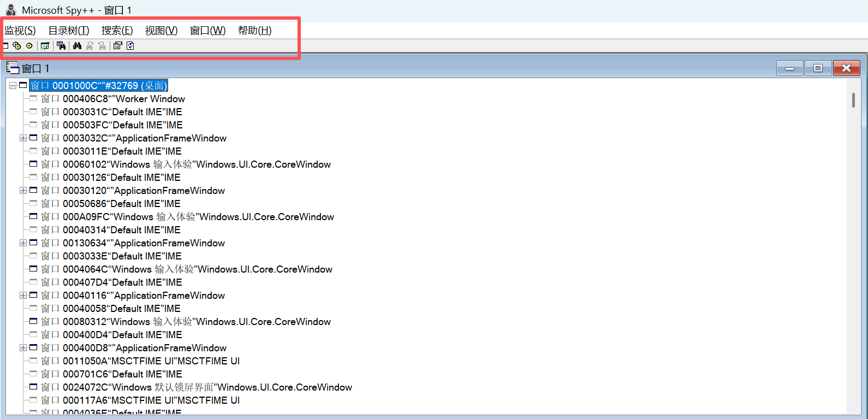This screenshot has height=419, width=868.
Task: Click window icon of 0004064C CoreWindow row
Action: point(33,269)
